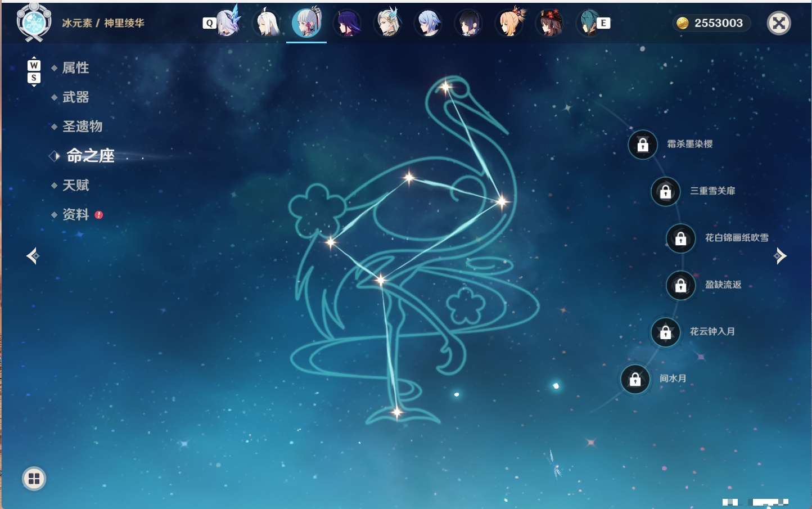
Task: Close the character screen with X button
Action: pos(779,23)
